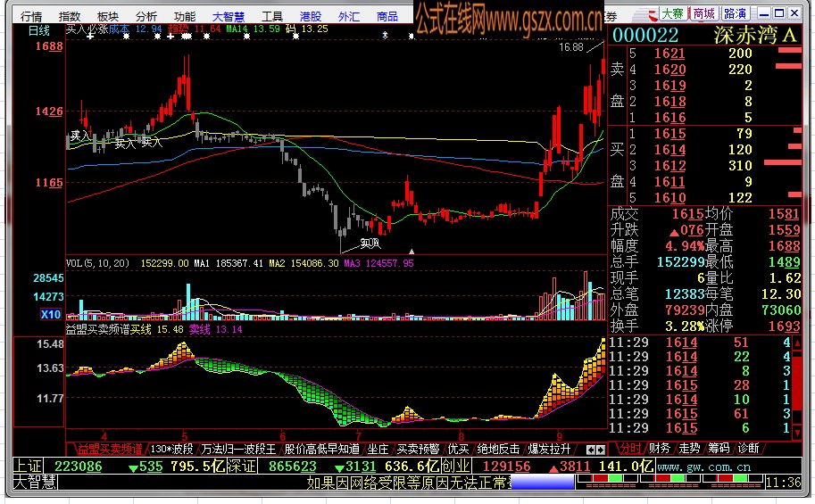Open the 板块 menu
This screenshot has height=504, width=815.
[x=108, y=17]
